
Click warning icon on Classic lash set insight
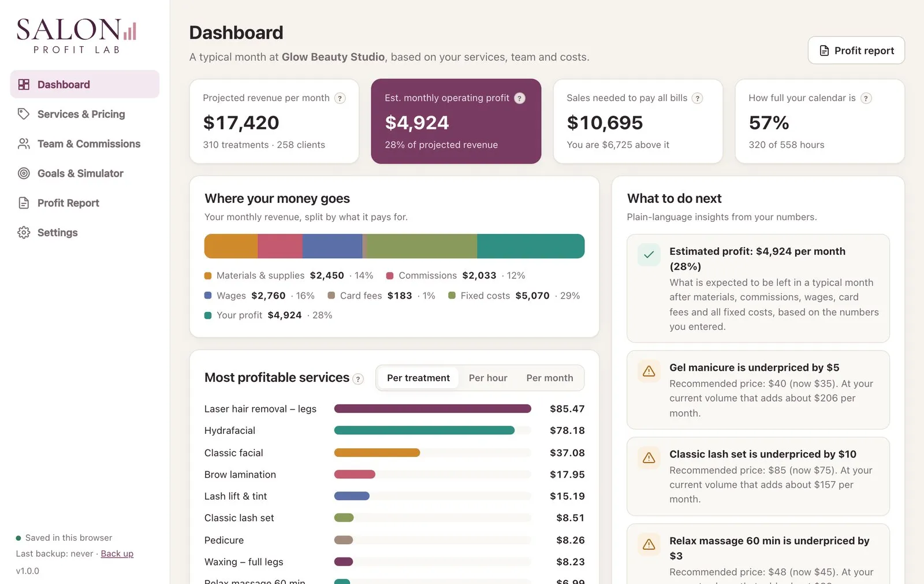(x=649, y=457)
